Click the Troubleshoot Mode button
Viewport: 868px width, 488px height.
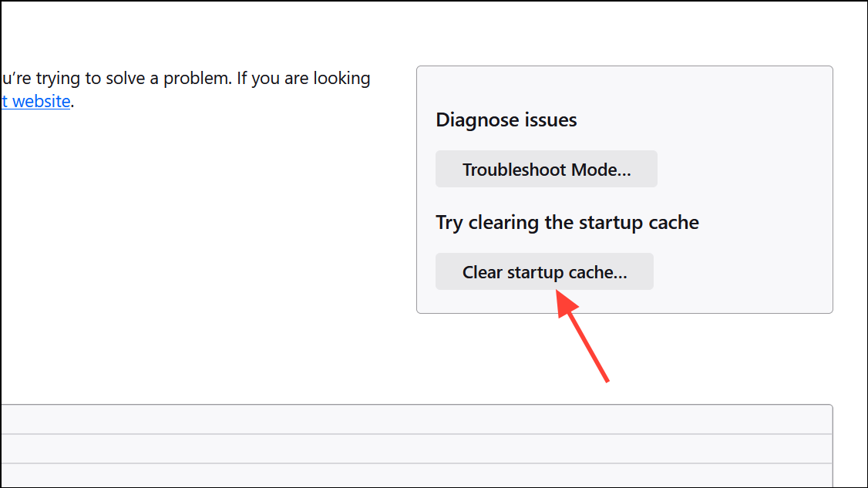546,170
